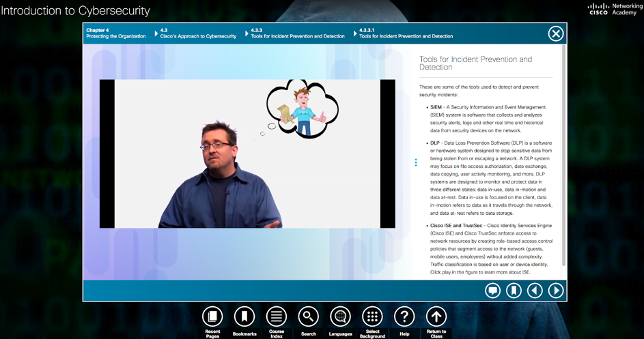Go to the previous page arrow
This screenshot has width=644, height=339.
click(535, 291)
